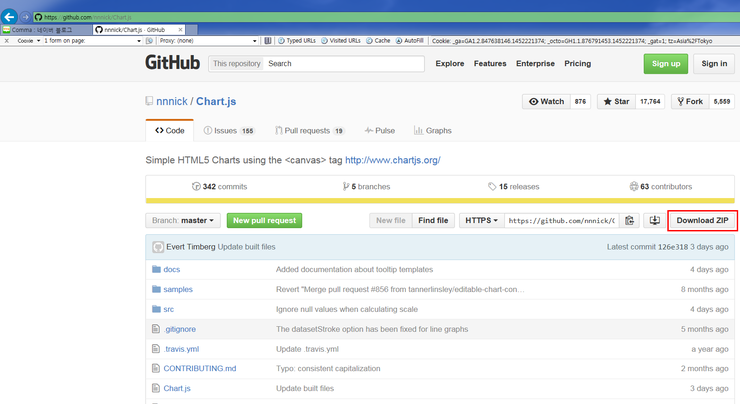Image resolution: width=740 pixels, height=404 pixels.
Task: Open the Pull requests tab
Action: coord(310,131)
